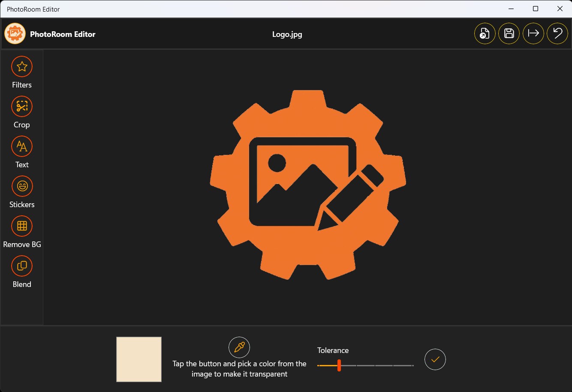Open the Text tool
Image resolution: width=572 pixels, height=392 pixels.
tap(22, 146)
